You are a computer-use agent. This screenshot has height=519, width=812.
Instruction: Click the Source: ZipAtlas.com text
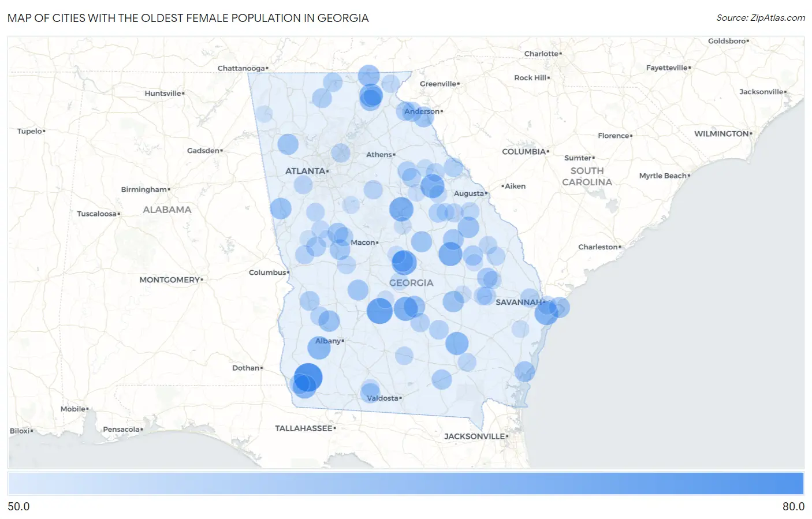[x=761, y=18]
